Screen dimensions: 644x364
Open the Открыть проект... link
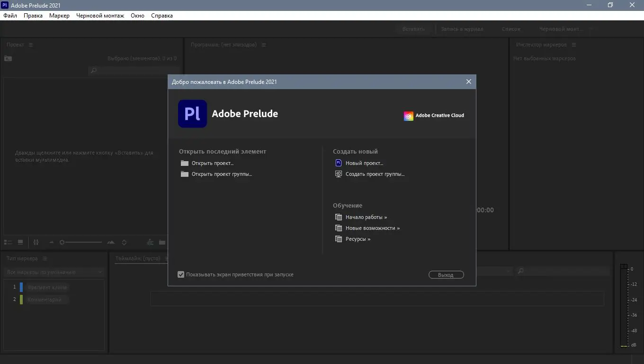(213, 163)
